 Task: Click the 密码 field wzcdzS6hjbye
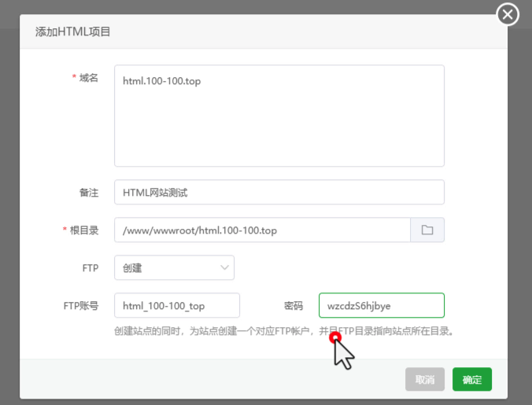[x=382, y=305]
